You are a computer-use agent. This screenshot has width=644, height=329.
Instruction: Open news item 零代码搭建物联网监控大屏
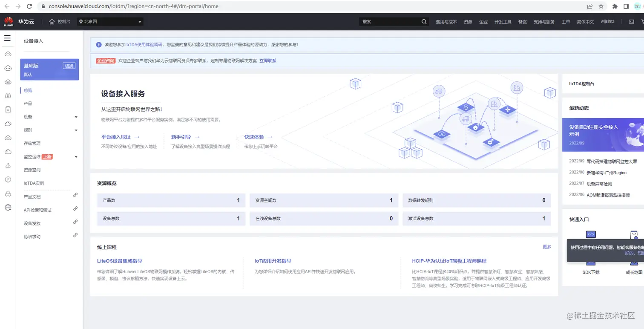[x=612, y=162]
